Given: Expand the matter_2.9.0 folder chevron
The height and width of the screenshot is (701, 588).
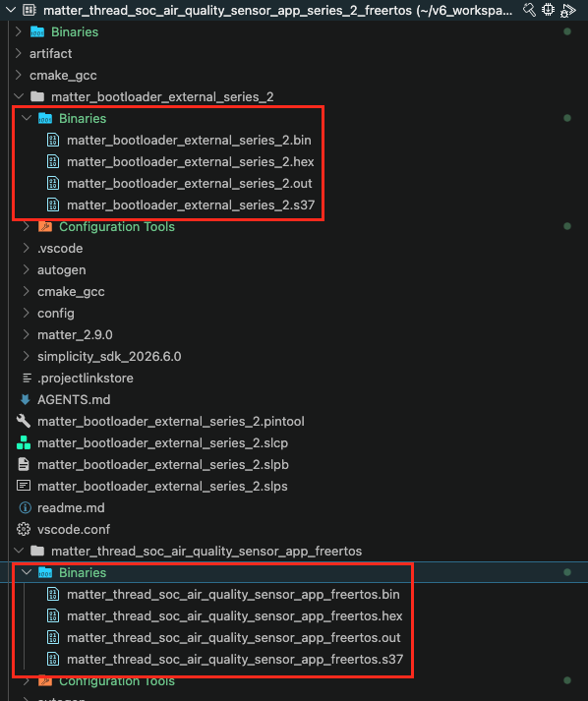Looking at the screenshot, I should click(x=27, y=334).
